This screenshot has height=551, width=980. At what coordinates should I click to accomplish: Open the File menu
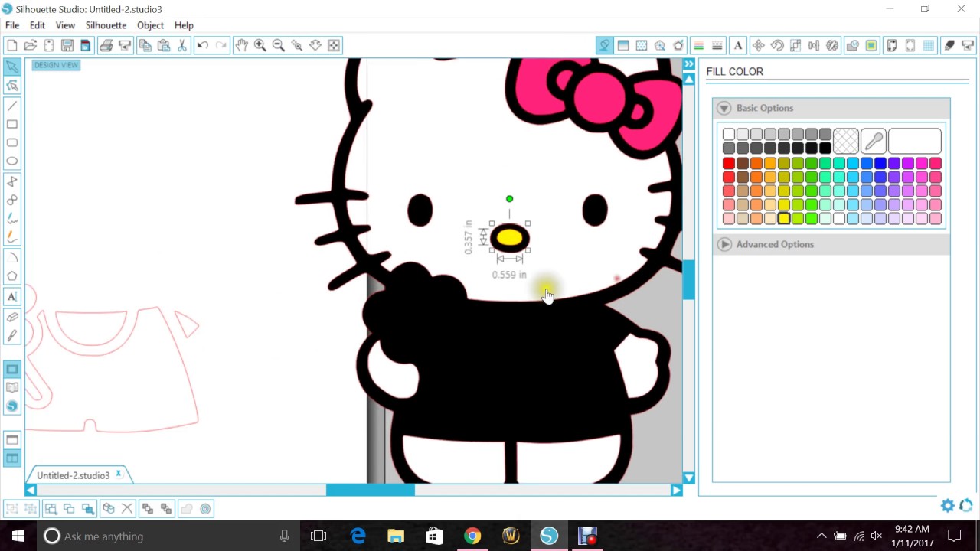click(x=12, y=25)
